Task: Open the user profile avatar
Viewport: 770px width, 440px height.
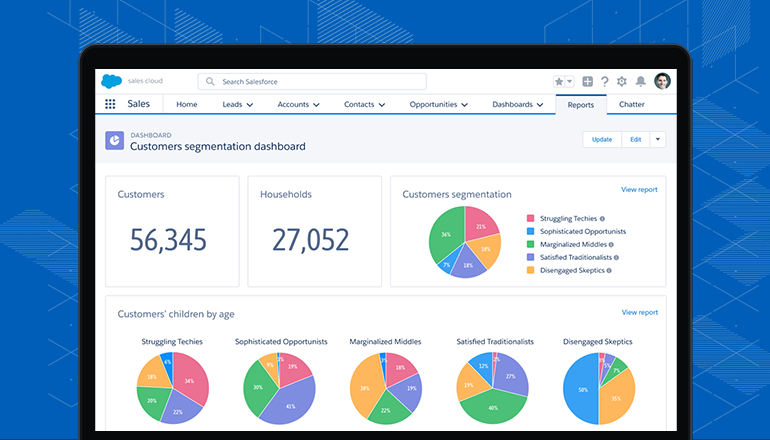Action: (661, 81)
